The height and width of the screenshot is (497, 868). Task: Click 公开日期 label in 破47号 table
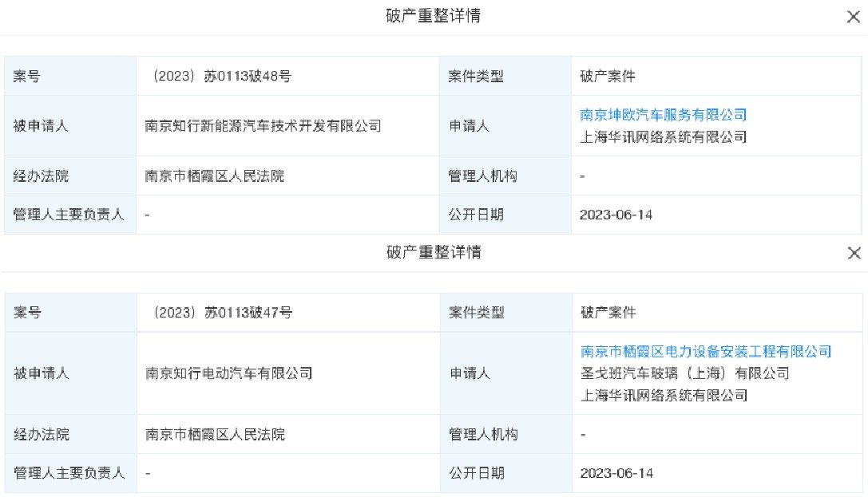[477, 473]
